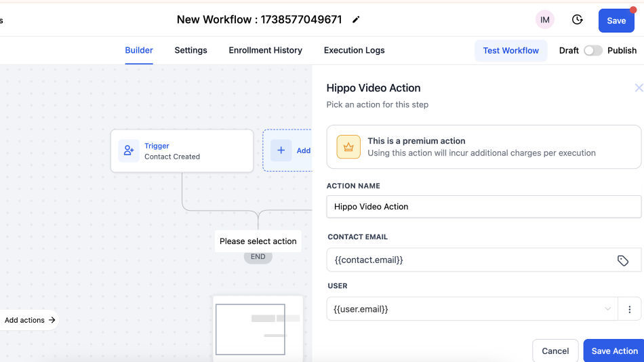Open the IM user avatar
This screenshot has width=644, height=362.
pos(544,20)
